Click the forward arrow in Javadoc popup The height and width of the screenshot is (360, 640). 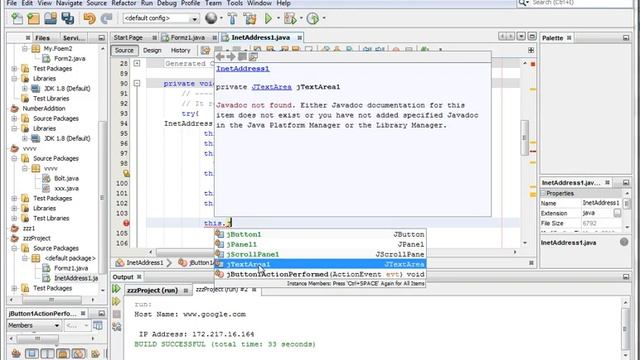click(231, 57)
